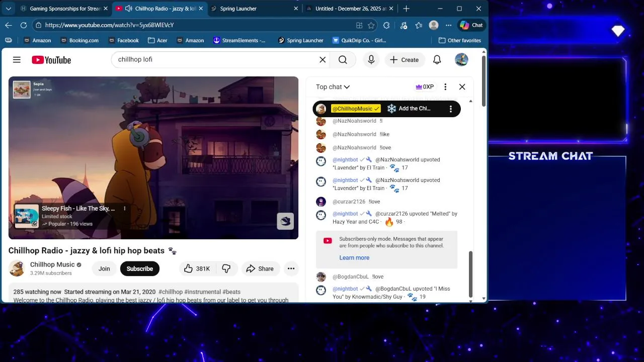Start voice search with the microphone
This screenshot has width=644, height=362.
(x=371, y=60)
